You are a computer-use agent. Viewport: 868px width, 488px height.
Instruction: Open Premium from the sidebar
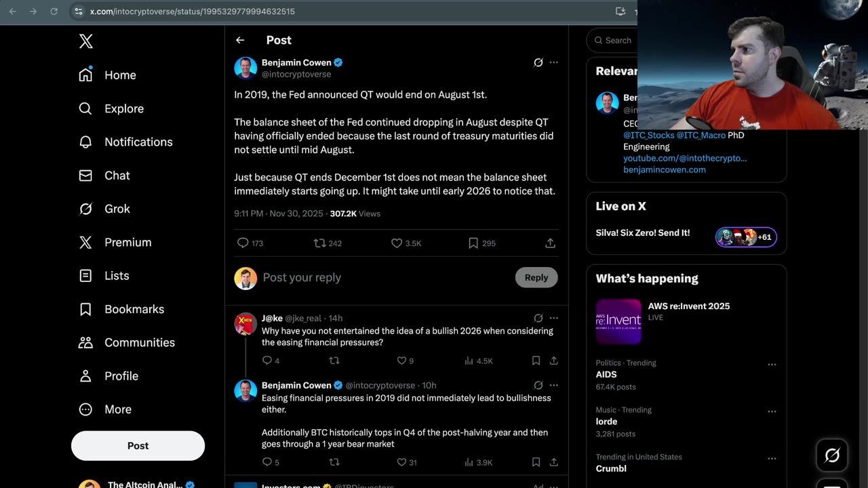tap(115, 242)
